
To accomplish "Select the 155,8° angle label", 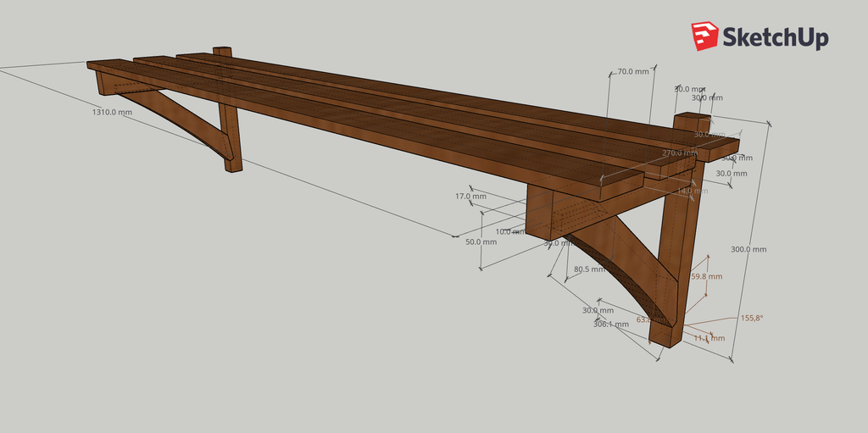I will point(751,318).
